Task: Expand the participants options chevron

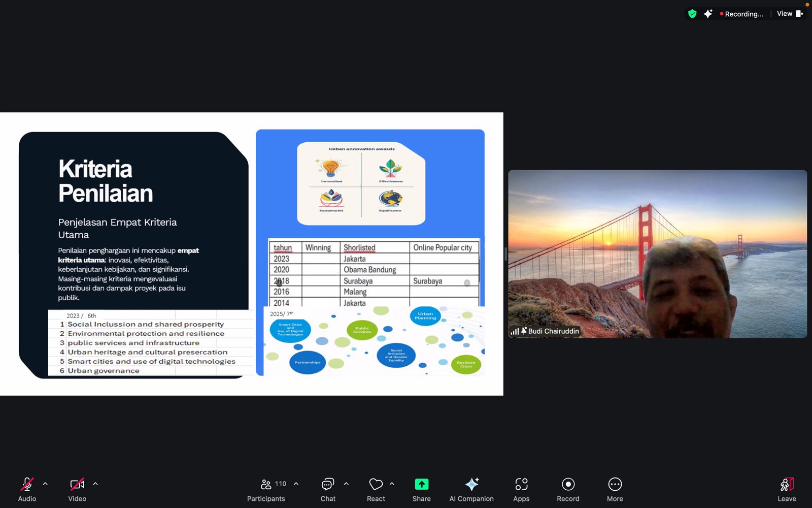Action: [x=296, y=484]
